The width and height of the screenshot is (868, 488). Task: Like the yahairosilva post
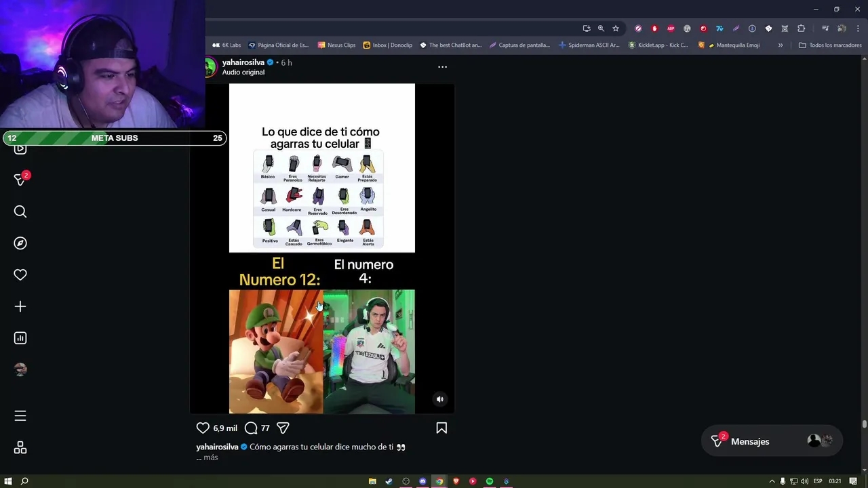(x=203, y=428)
